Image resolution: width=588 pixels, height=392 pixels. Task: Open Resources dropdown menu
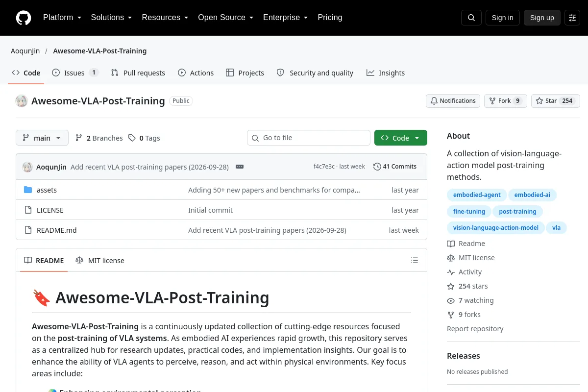click(x=165, y=18)
